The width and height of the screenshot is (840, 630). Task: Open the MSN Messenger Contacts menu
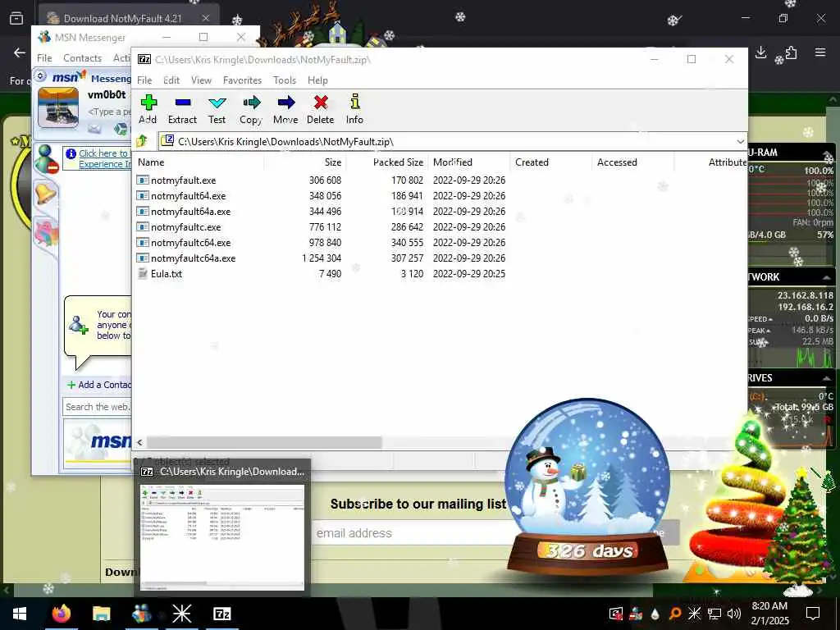point(83,58)
